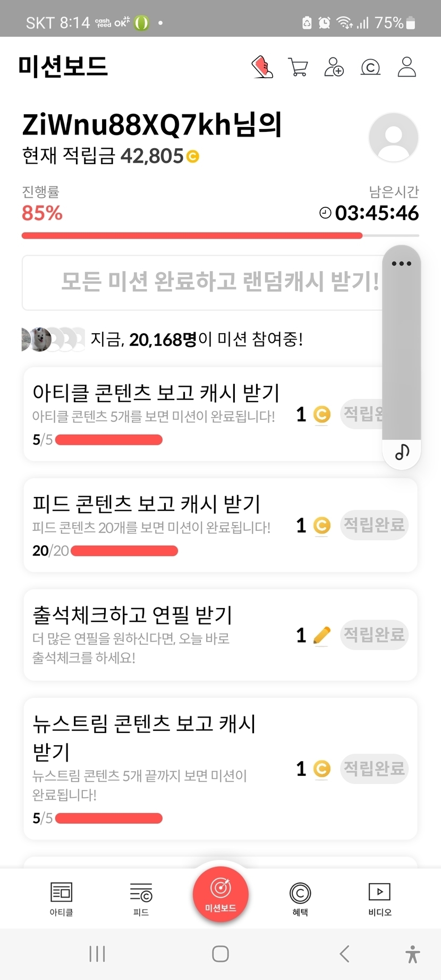This screenshot has height=980, width=441.
Task: Tap 적립완료 on 출석체크 mission
Action: click(x=374, y=635)
